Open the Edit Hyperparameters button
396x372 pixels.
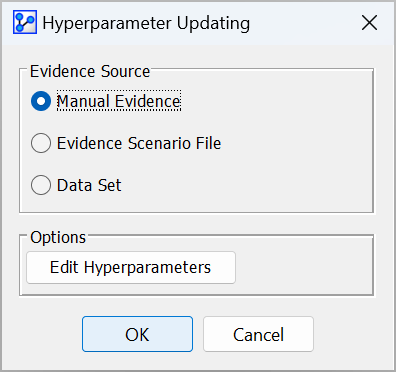coord(131,268)
